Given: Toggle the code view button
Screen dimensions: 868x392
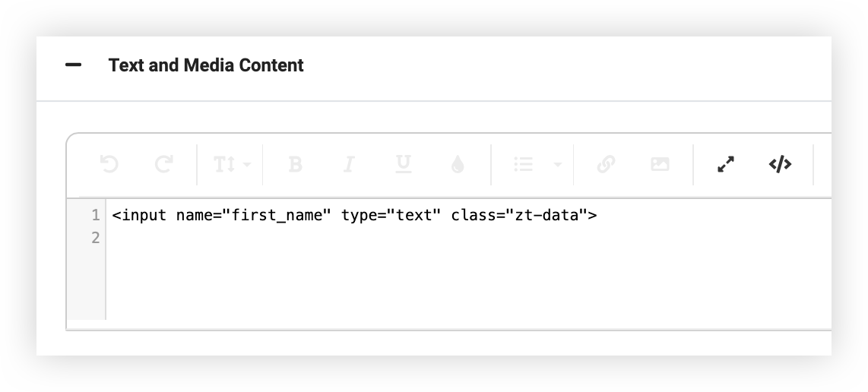Looking at the screenshot, I should coord(780,164).
